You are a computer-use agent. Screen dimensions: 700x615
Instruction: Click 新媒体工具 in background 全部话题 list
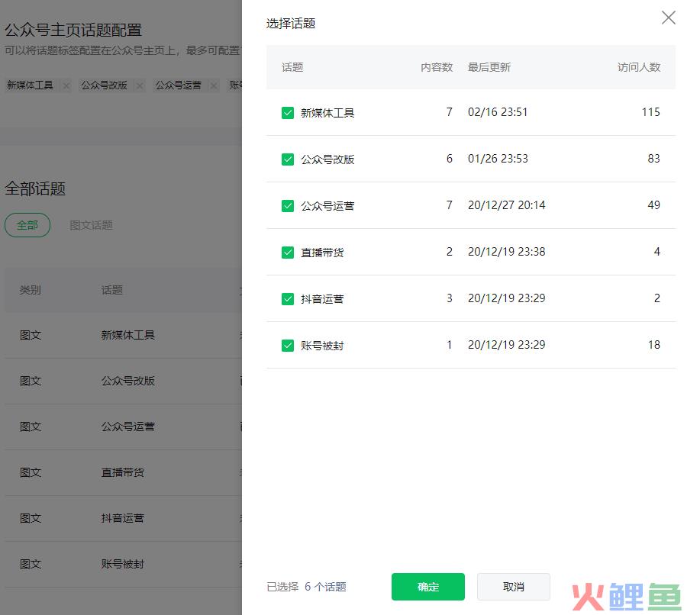(x=128, y=335)
